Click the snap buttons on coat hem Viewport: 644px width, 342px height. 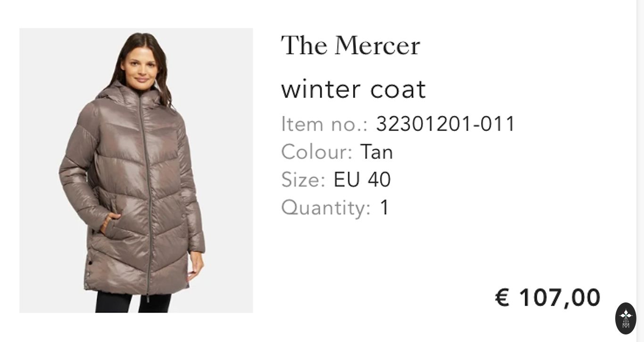[x=88, y=272]
